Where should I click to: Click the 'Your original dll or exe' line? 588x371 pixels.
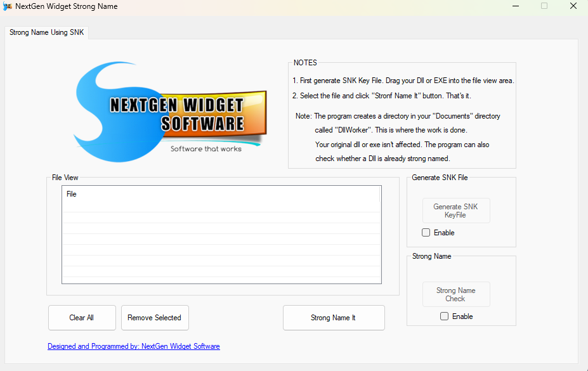402,145
